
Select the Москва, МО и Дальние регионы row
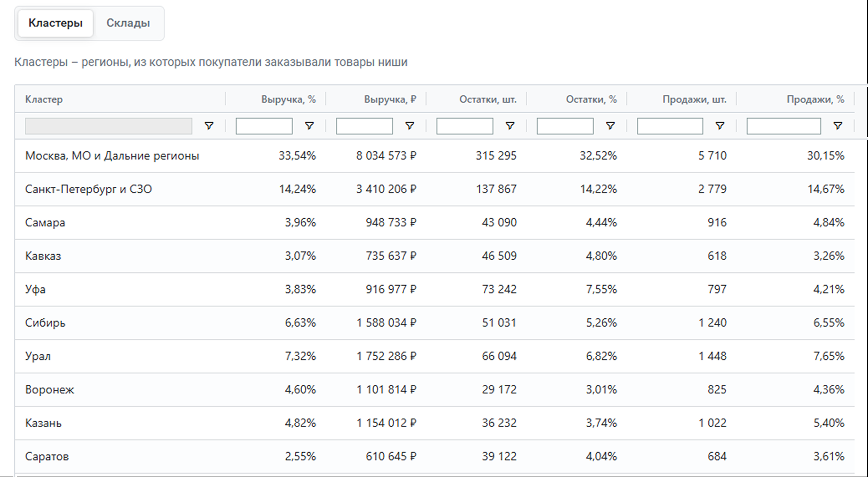[x=112, y=156]
